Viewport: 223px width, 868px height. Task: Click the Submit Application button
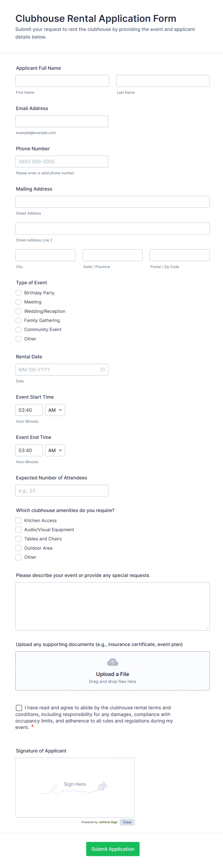113,849
